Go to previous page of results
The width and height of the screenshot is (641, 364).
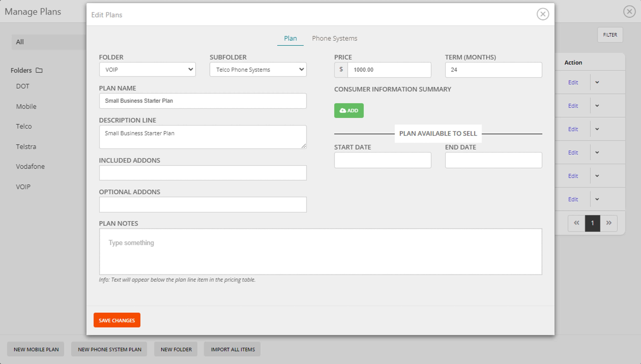point(576,223)
